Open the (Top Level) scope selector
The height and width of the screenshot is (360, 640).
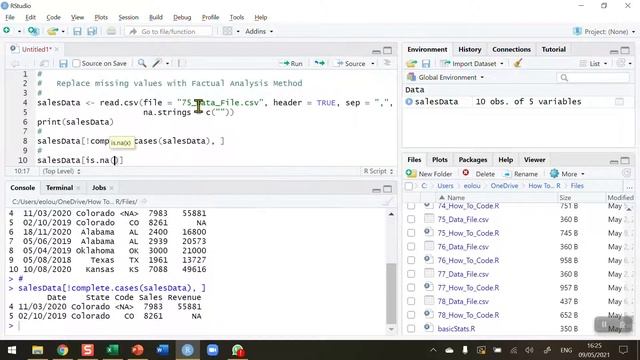click(x=61, y=171)
